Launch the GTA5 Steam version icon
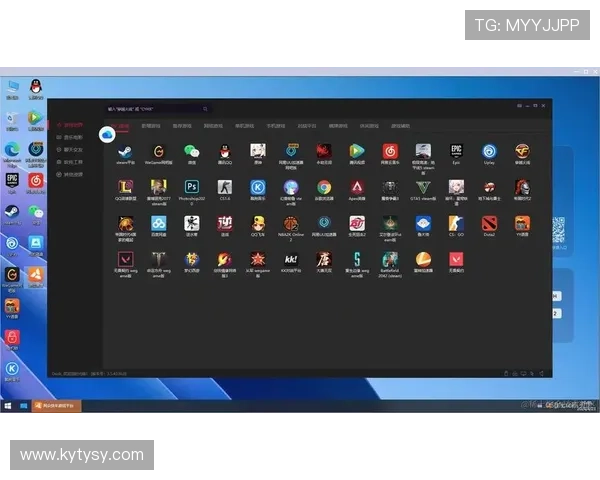 423,187
